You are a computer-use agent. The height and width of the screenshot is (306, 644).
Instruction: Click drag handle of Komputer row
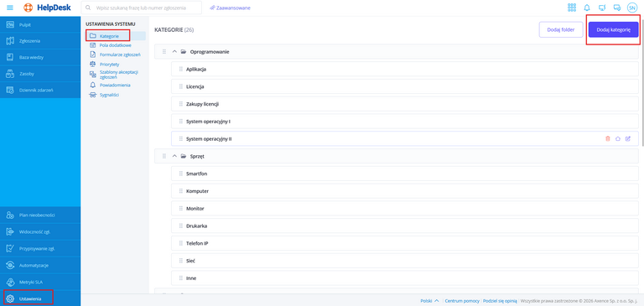point(181,191)
